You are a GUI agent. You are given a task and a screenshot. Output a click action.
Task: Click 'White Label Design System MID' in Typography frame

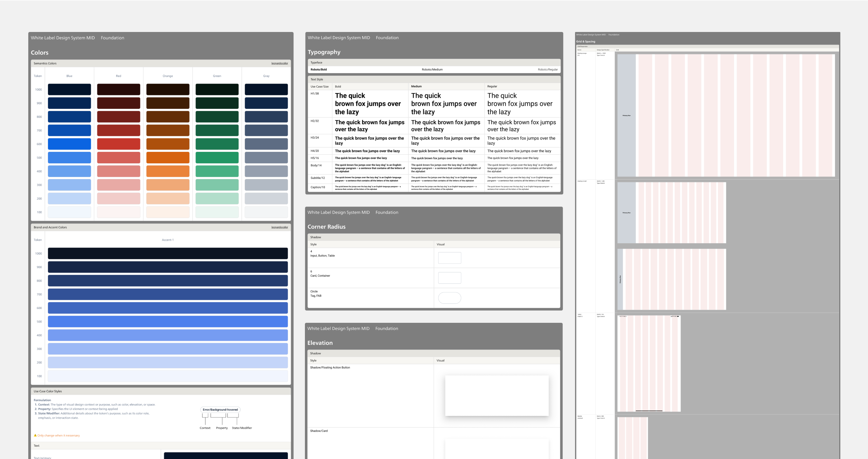pos(339,38)
